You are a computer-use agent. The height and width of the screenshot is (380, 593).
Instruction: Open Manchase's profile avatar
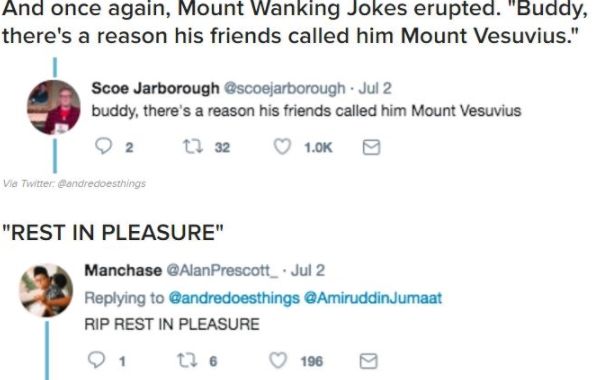46,290
